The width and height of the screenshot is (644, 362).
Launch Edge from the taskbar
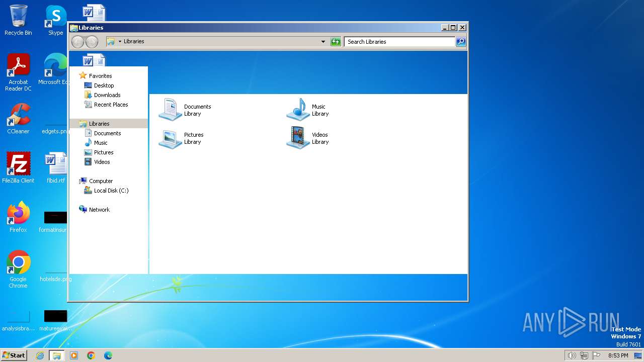click(x=108, y=355)
